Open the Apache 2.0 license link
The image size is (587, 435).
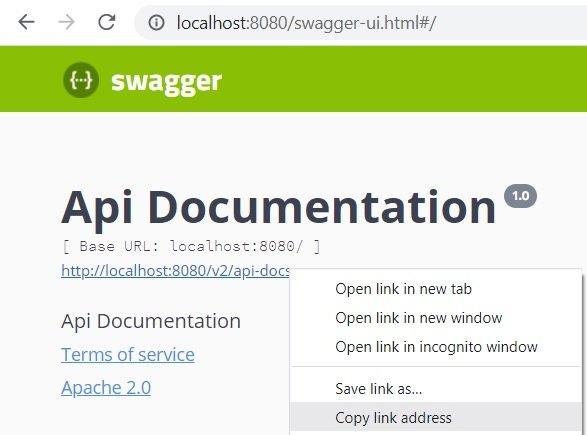106,387
